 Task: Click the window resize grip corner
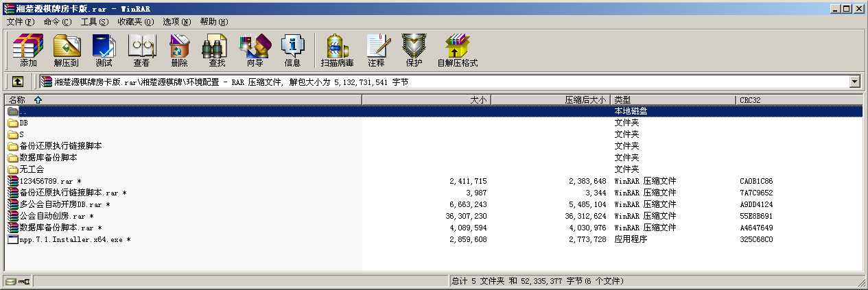pos(861,283)
